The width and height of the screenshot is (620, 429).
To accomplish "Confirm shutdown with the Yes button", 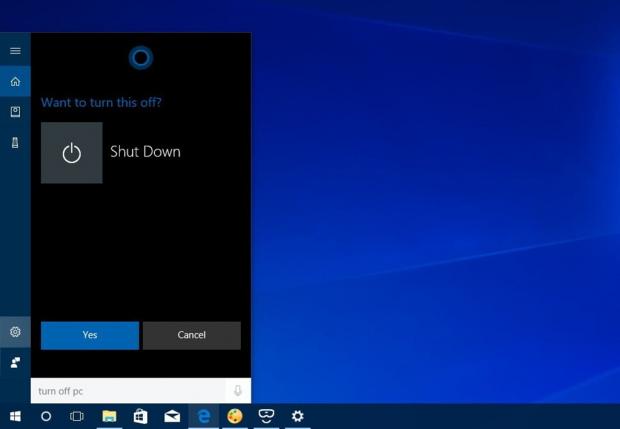I will tap(90, 335).
